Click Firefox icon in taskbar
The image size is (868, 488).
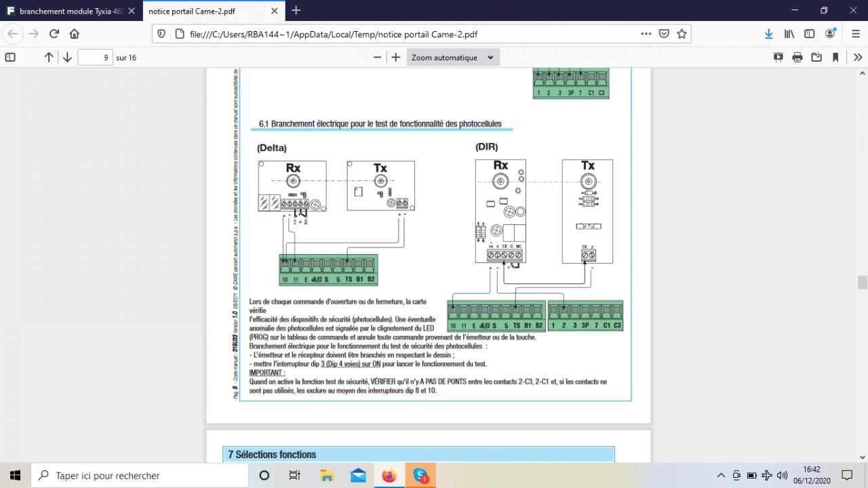(x=389, y=475)
